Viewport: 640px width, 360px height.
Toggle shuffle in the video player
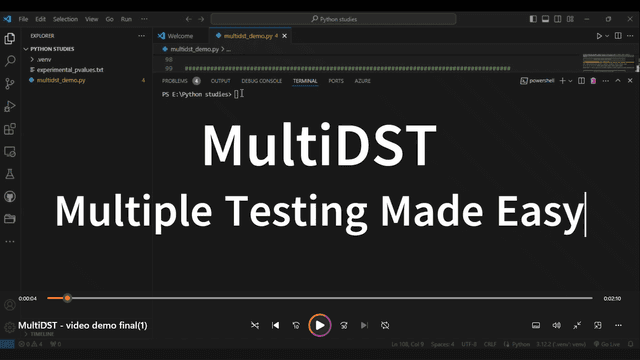[255, 325]
